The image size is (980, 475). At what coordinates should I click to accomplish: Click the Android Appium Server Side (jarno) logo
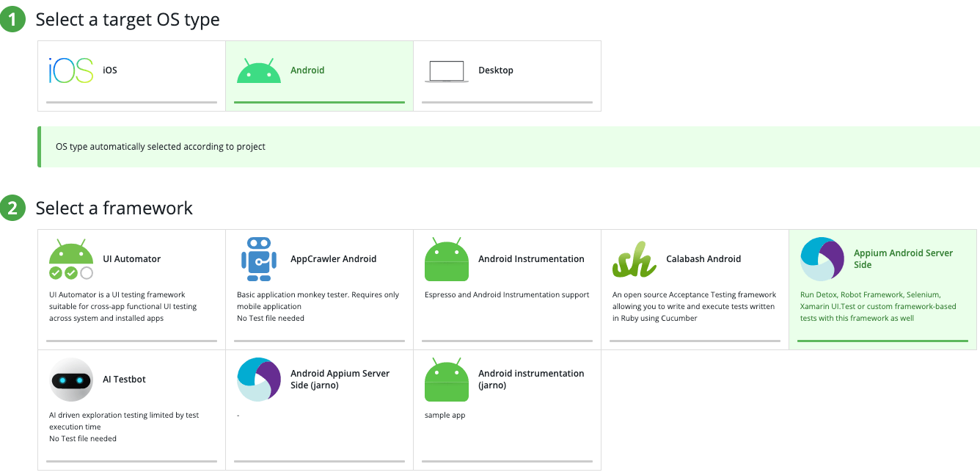pos(259,380)
